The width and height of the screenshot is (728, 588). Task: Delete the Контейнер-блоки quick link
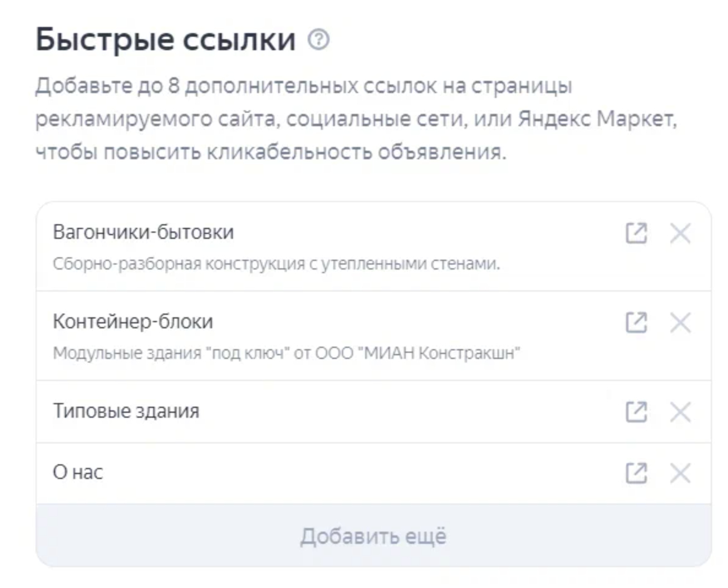point(680,322)
